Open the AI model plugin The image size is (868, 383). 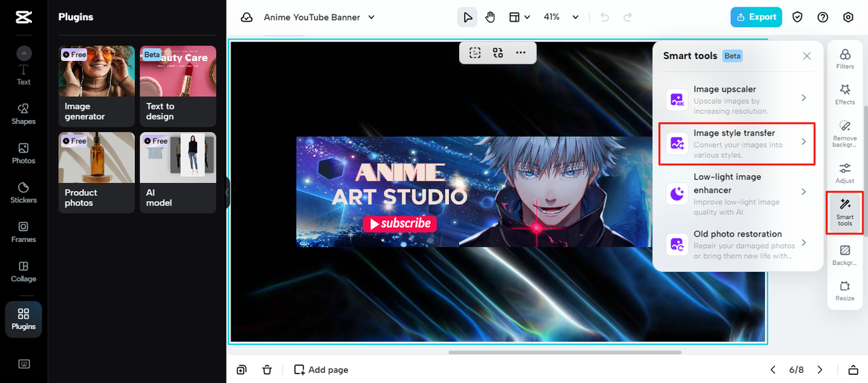(178, 173)
